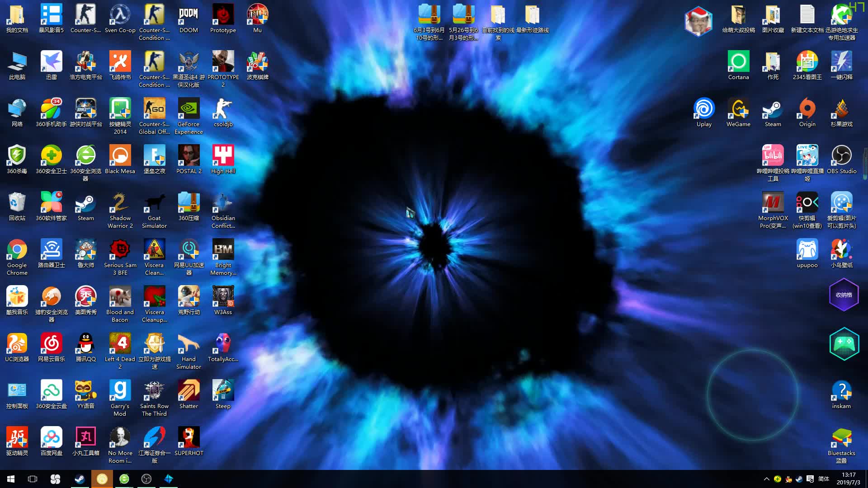Viewport: 868px width, 488px height.
Task: Open Bright Memory desktop icon
Action: 223,258
